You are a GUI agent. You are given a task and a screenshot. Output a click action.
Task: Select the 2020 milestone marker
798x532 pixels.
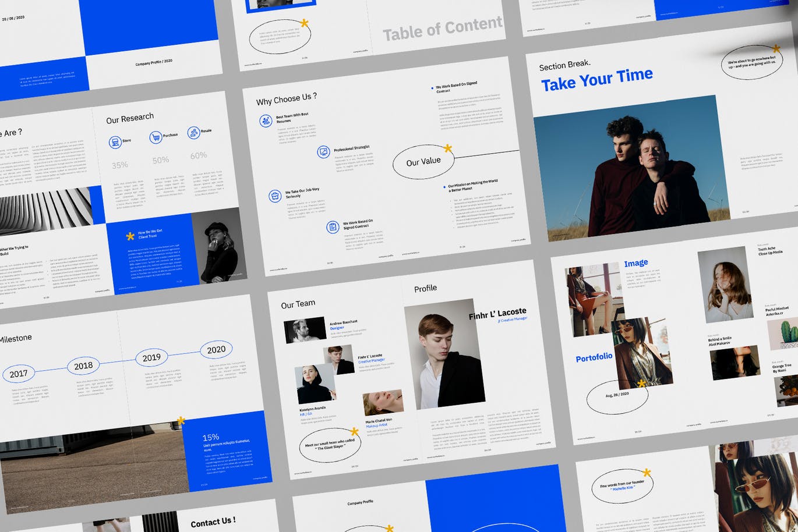pyautogui.click(x=216, y=349)
